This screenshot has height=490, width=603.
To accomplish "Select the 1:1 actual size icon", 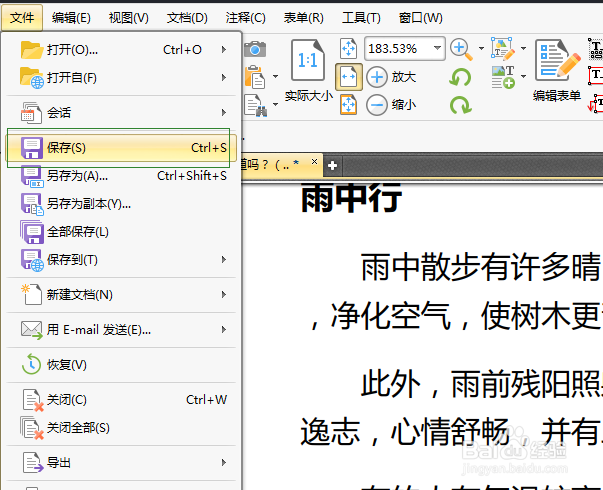I will pyautogui.click(x=308, y=60).
